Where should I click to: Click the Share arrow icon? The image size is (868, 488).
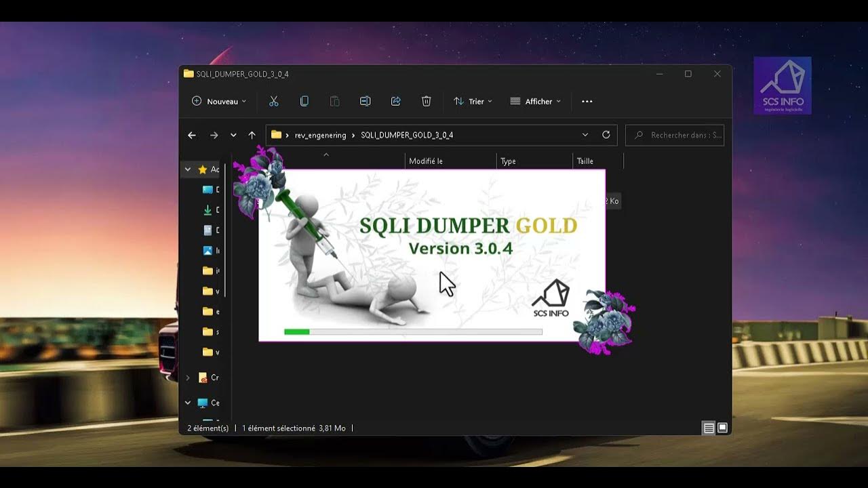pyautogui.click(x=396, y=101)
